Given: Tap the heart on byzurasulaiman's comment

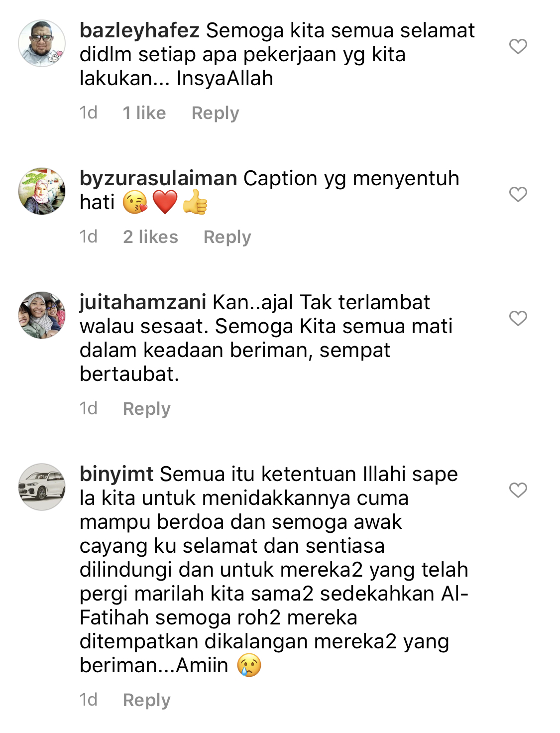Looking at the screenshot, I should 518,194.
